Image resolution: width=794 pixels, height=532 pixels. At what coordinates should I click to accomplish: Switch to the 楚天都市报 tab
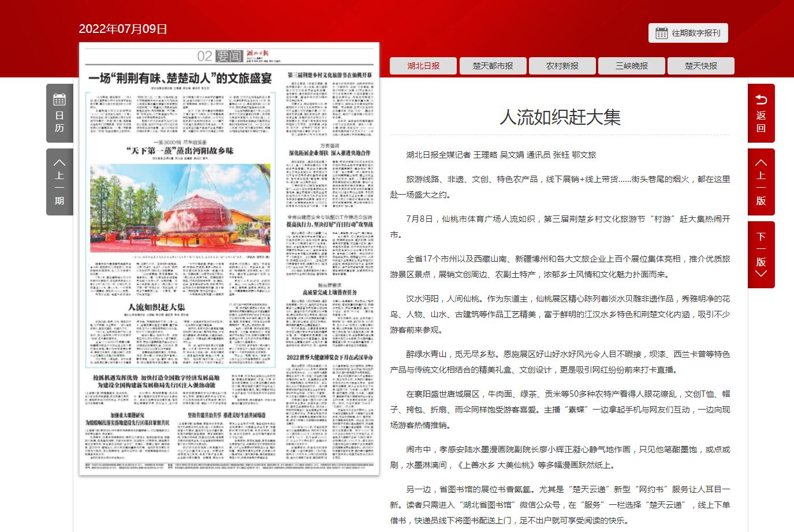tap(493, 66)
